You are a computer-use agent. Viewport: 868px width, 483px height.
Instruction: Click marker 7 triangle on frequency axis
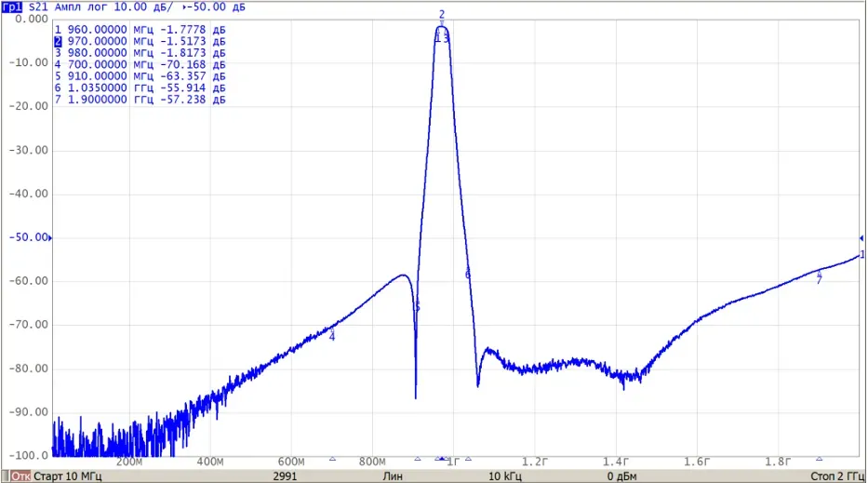820,459
